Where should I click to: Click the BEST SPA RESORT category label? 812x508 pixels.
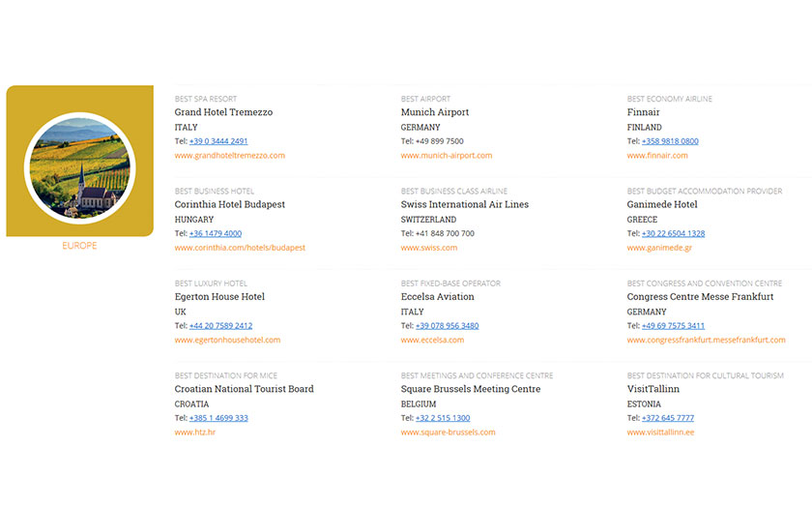(206, 99)
